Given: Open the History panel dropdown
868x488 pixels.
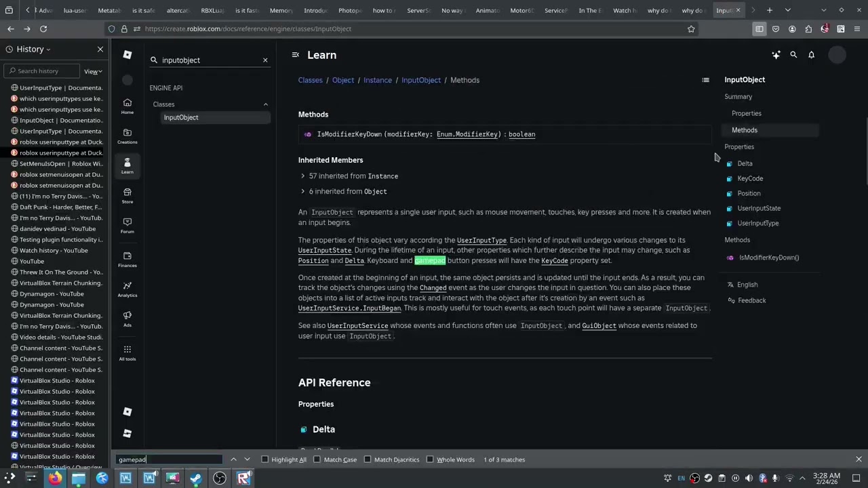Looking at the screenshot, I should click(33, 49).
